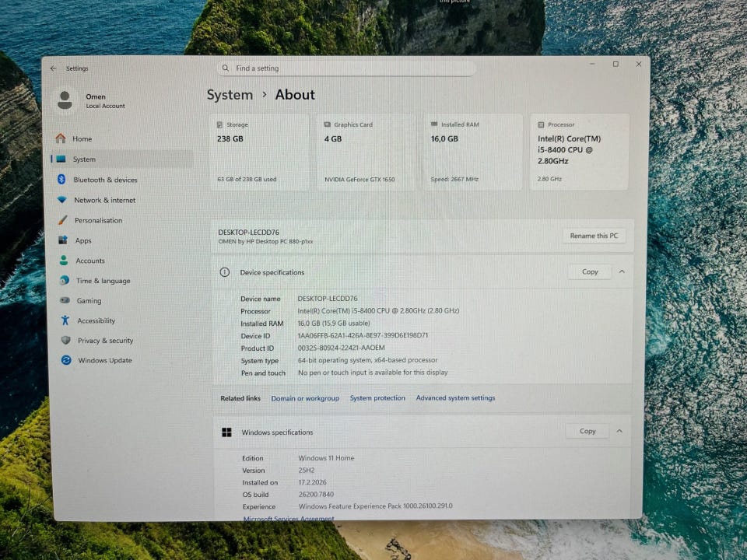747x560 pixels.
Task: Copy the Windows specifications
Action: [x=587, y=431]
